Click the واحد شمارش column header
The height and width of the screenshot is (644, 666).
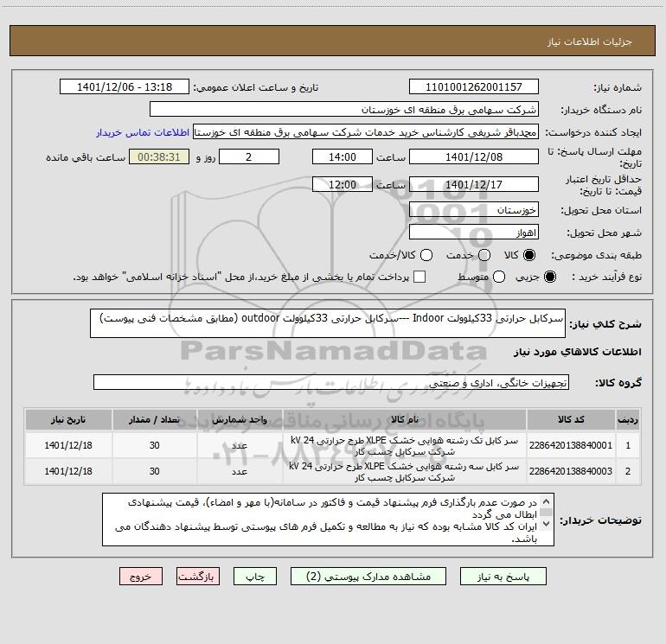240,419
